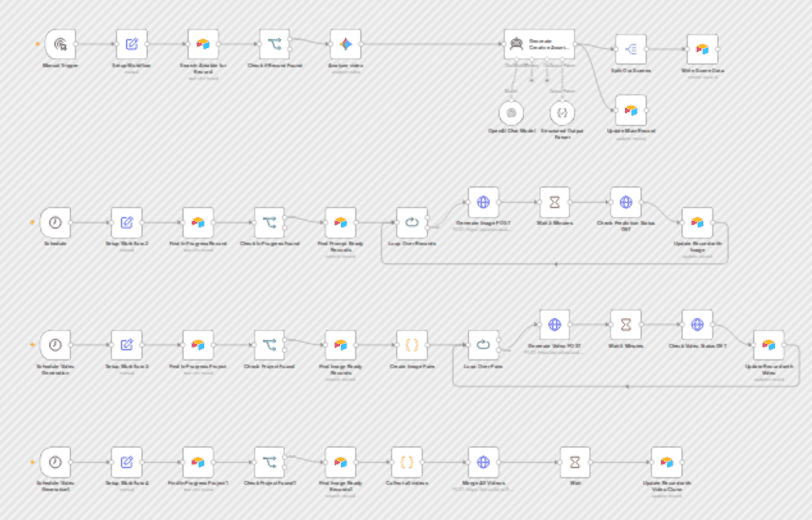
Task: Select the Loop Over Records node
Action: pyautogui.click(x=412, y=222)
